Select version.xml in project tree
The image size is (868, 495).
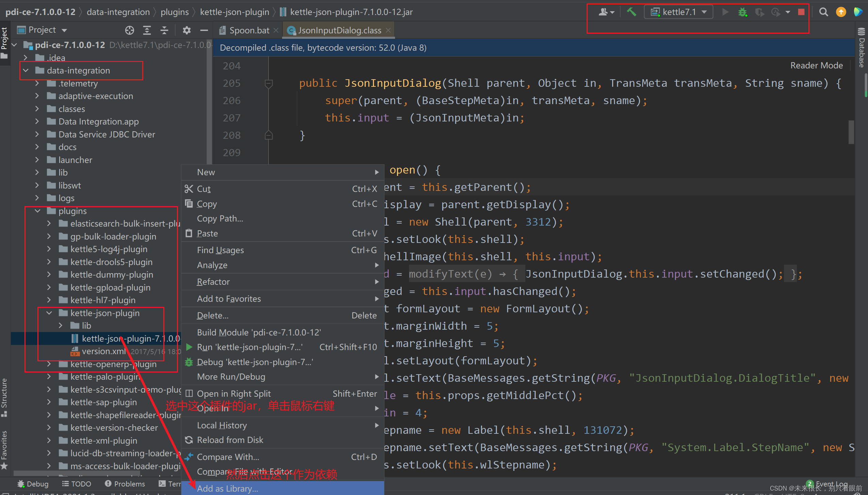(103, 351)
